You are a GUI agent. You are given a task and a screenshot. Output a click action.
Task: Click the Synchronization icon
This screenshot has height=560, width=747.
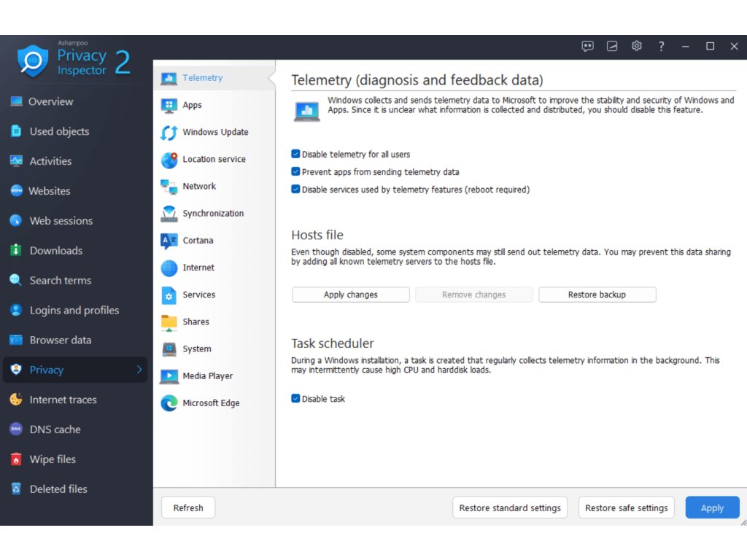click(169, 214)
